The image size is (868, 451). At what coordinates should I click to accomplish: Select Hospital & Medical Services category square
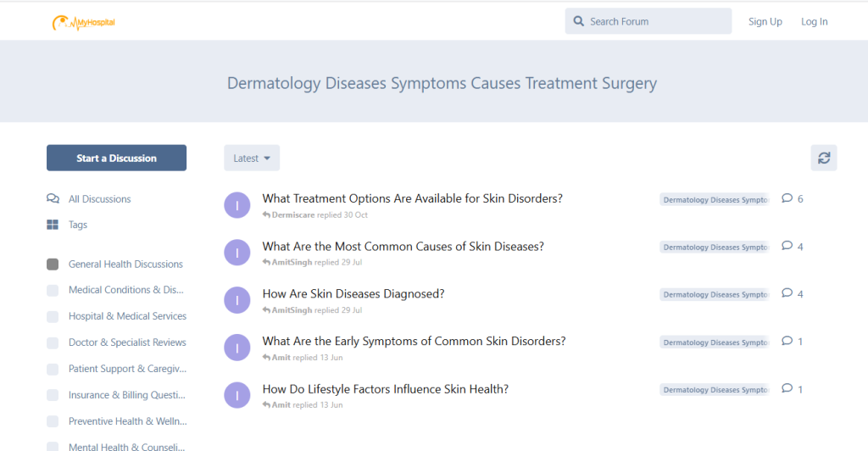click(53, 316)
